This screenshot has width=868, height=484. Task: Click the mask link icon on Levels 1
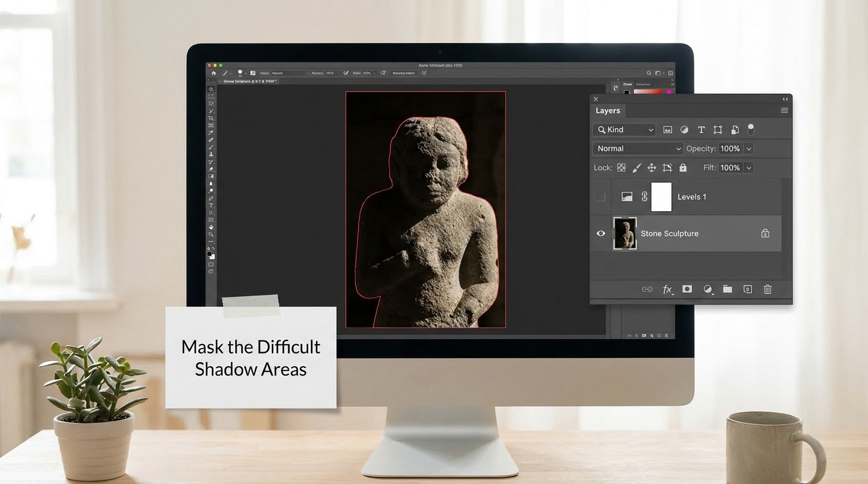pyautogui.click(x=644, y=197)
